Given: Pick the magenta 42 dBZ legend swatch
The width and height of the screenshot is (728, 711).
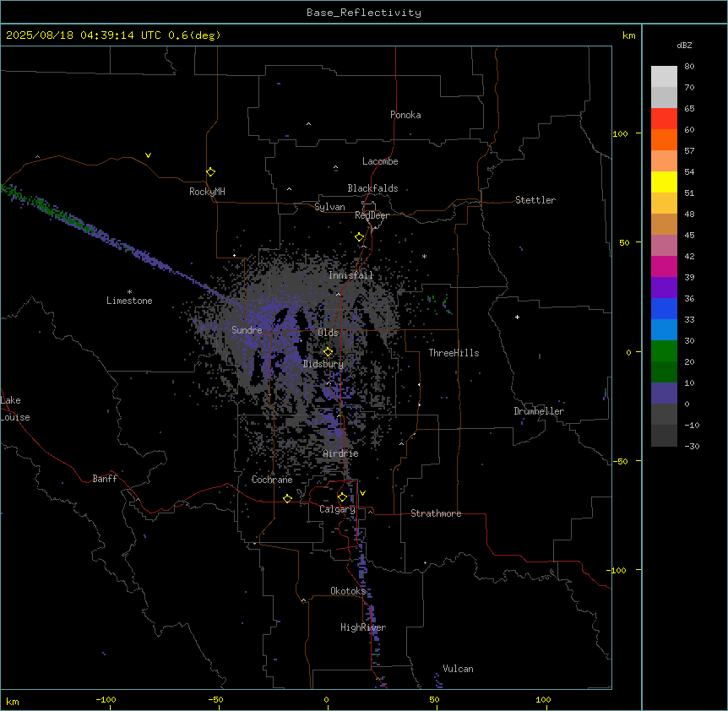Looking at the screenshot, I should [x=664, y=266].
